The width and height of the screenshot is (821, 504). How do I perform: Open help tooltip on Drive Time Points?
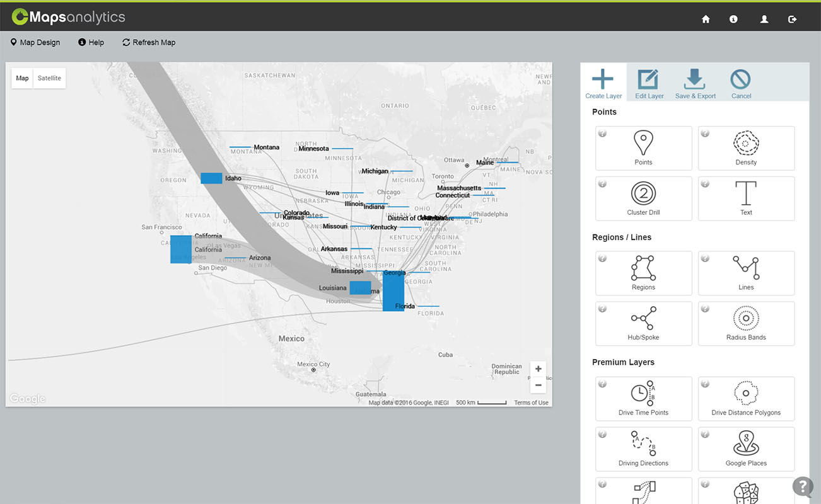(x=602, y=384)
